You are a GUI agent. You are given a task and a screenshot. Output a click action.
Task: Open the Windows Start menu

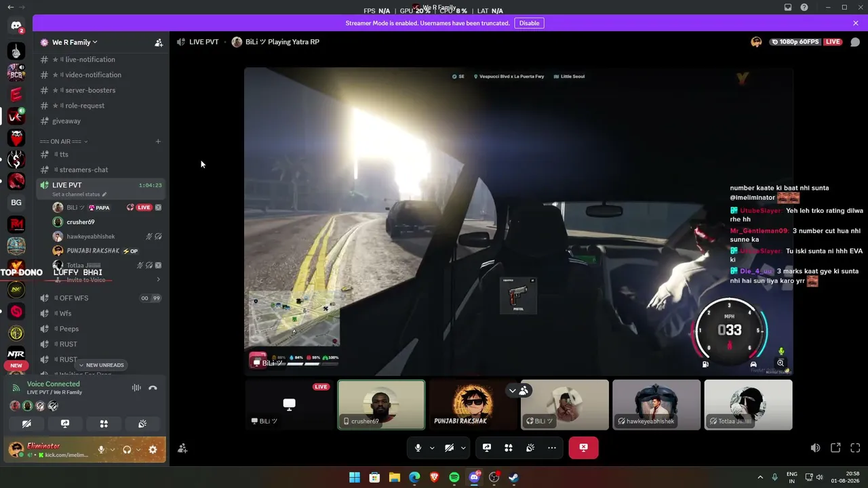click(x=355, y=477)
